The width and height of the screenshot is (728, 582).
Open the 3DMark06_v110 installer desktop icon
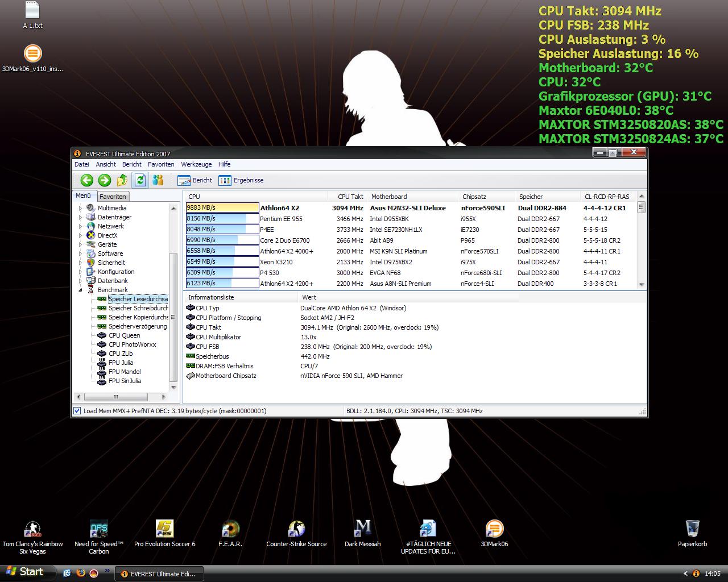[x=33, y=59]
